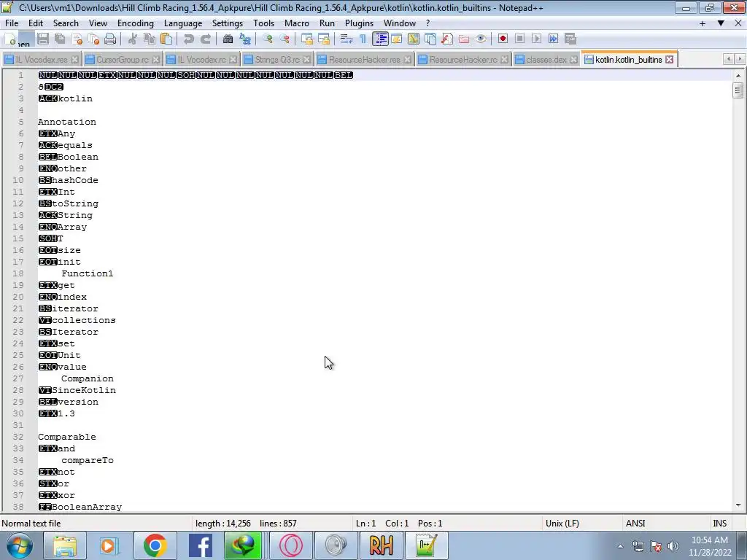Click the Print toolbar icon
This screenshot has width=747, height=560.
click(110, 39)
